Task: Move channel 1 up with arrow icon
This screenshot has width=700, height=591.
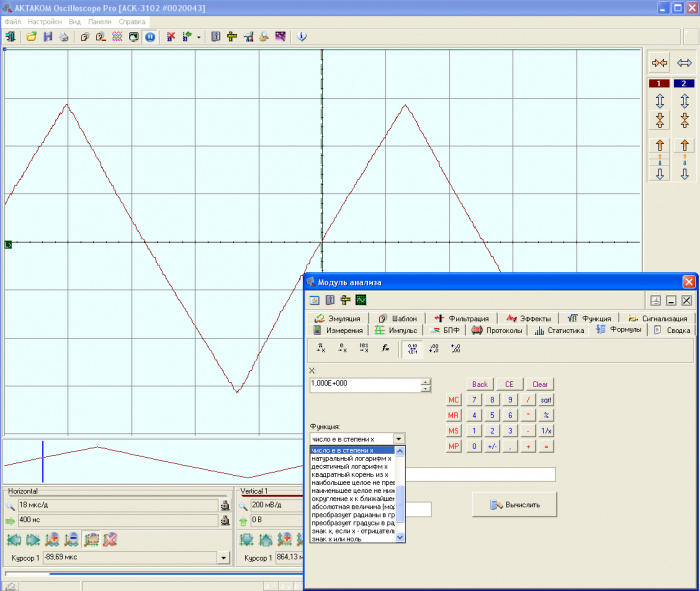Action: pyautogui.click(x=659, y=146)
